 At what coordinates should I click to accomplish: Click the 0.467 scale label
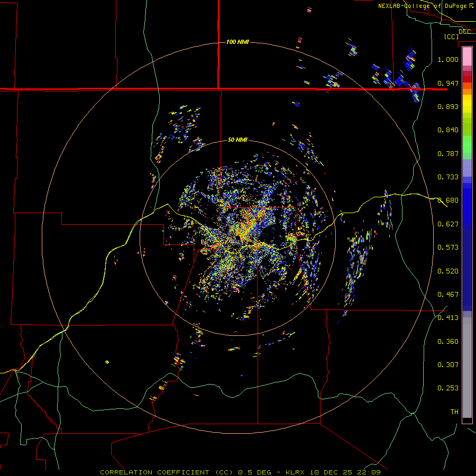pos(448,294)
